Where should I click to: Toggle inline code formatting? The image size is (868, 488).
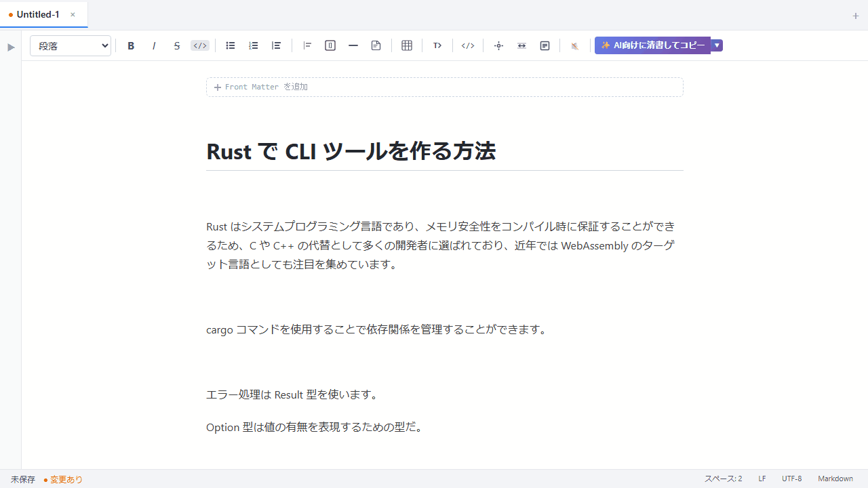click(x=200, y=45)
